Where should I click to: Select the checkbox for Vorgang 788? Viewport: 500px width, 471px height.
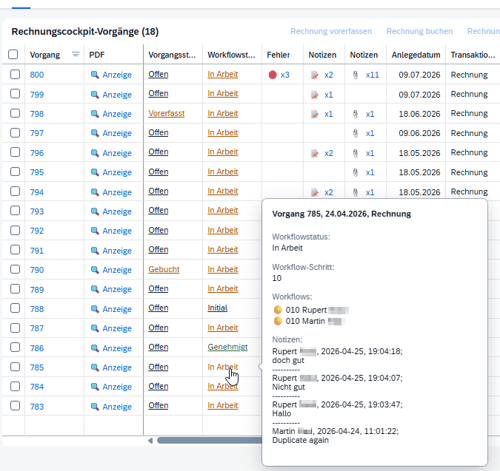15,308
